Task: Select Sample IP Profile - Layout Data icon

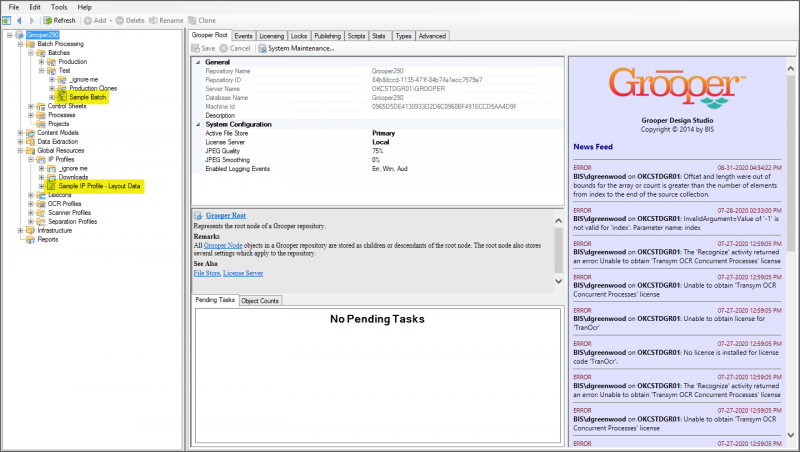Action: [x=52, y=186]
